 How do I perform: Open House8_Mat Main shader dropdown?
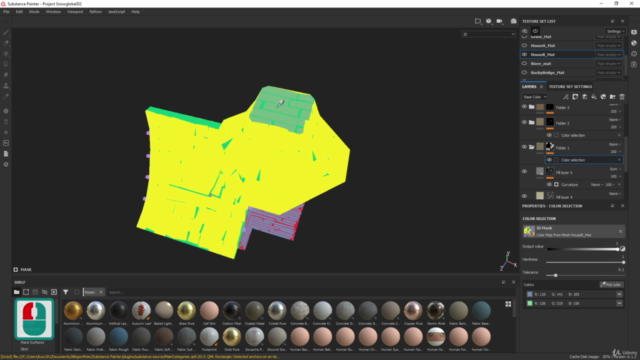[x=609, y=54]
